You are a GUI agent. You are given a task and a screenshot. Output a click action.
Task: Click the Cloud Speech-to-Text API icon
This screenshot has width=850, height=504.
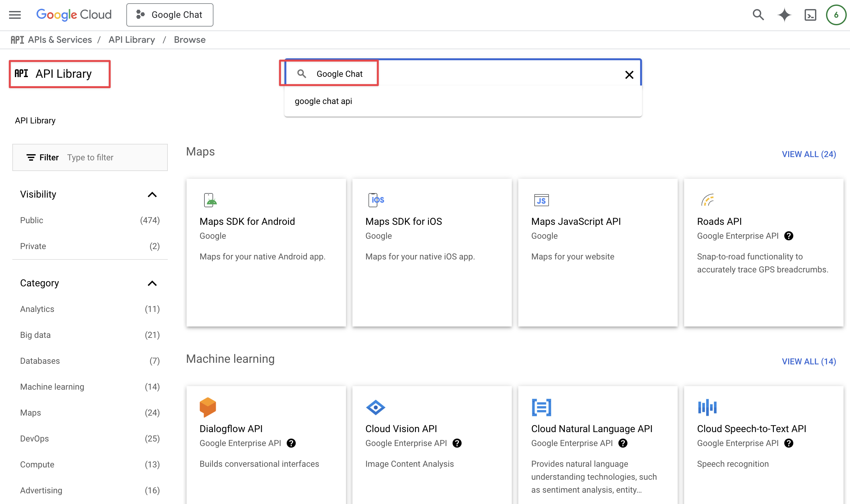(x=707, y=407)
